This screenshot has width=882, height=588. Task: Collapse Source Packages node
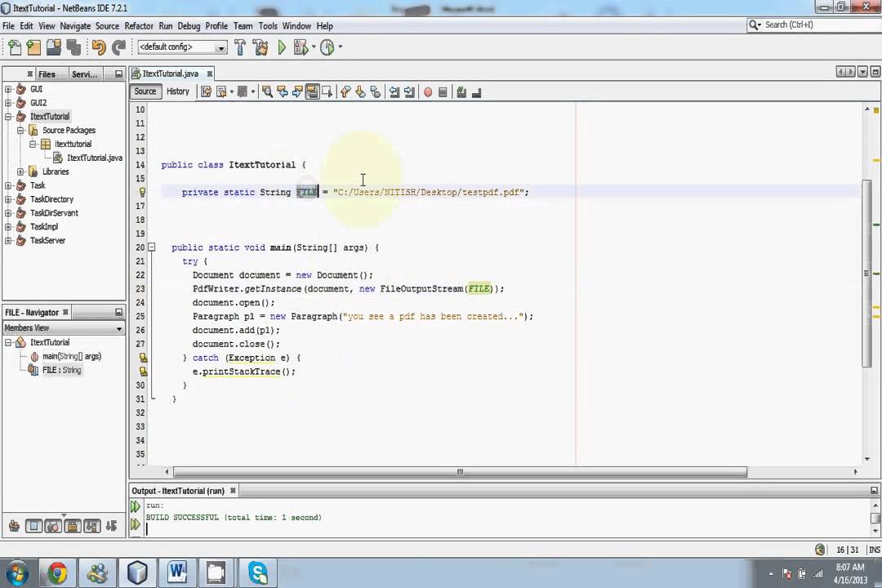coord(20,130)
